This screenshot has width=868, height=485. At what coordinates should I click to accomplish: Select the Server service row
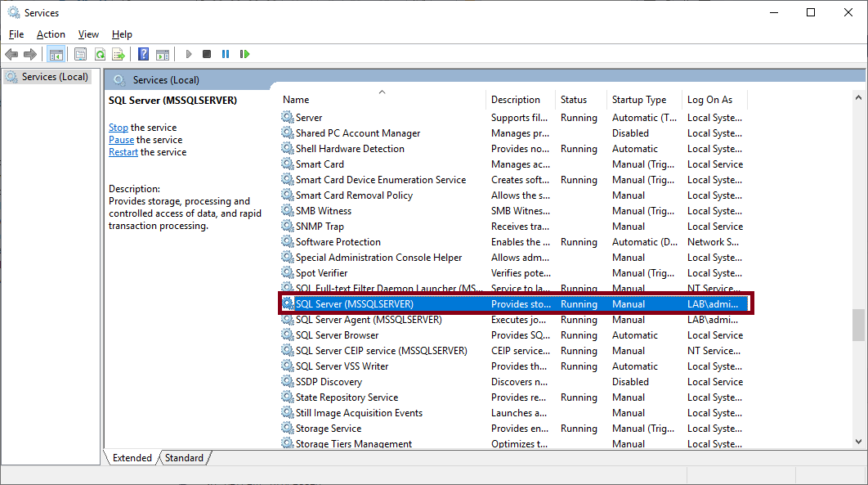pos(515,118)
